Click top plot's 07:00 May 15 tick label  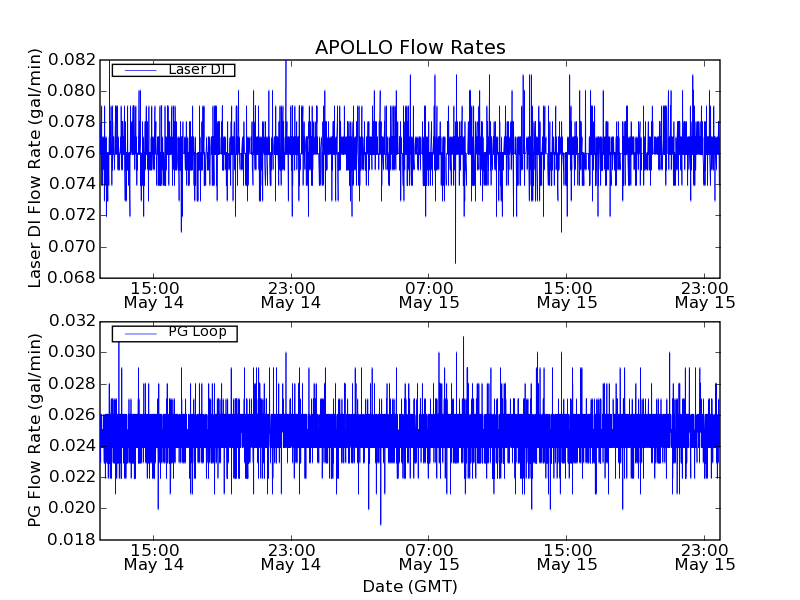(x=429, y=293)
